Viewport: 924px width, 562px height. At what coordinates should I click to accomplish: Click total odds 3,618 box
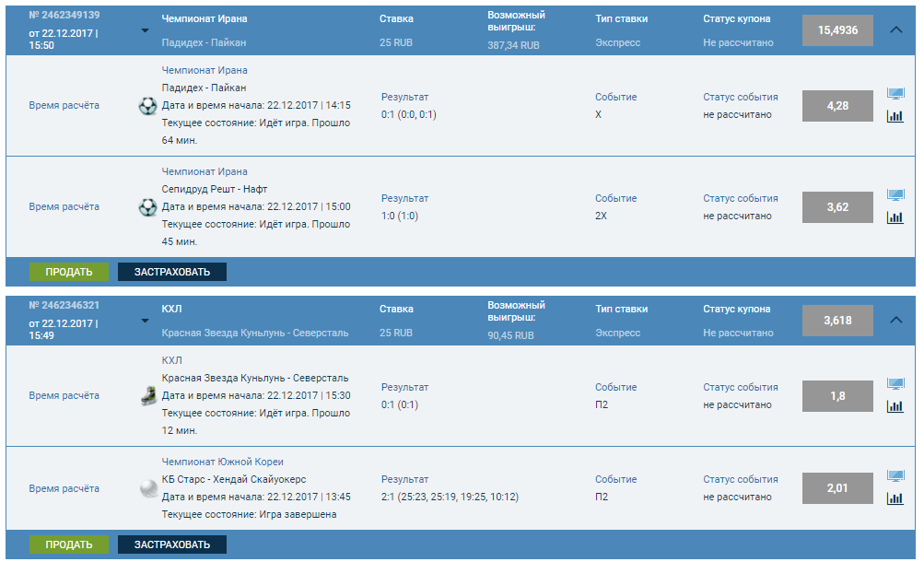point(837,321)
